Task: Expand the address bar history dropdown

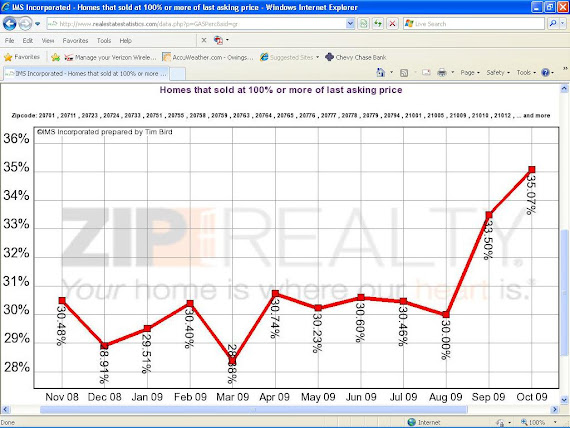Action: (x=350, y=24)
